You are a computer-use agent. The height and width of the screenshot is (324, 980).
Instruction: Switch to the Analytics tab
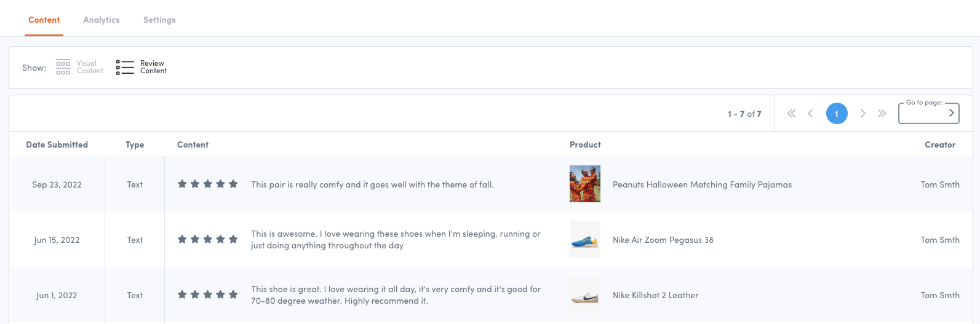102,20
